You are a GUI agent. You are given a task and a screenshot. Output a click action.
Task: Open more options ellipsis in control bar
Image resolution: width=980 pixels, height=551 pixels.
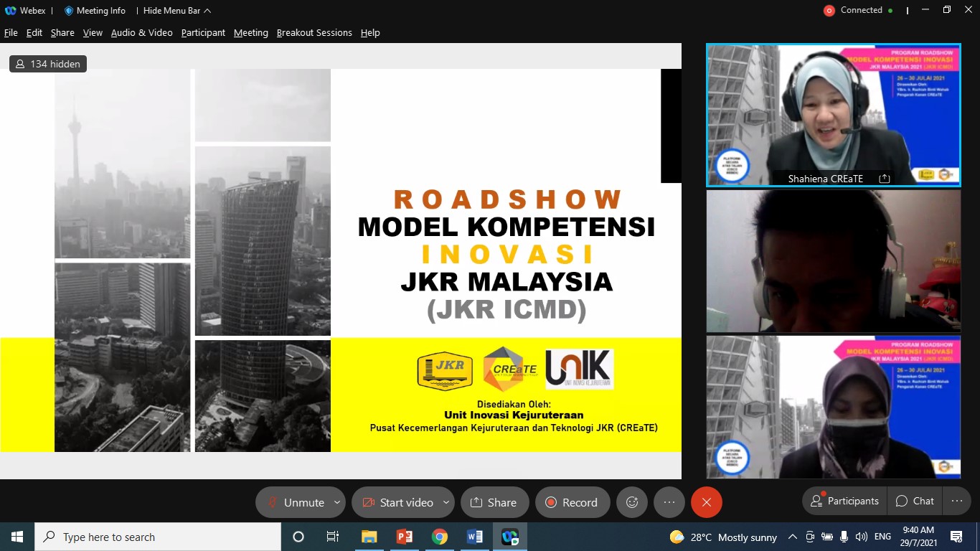click(669, 502)
